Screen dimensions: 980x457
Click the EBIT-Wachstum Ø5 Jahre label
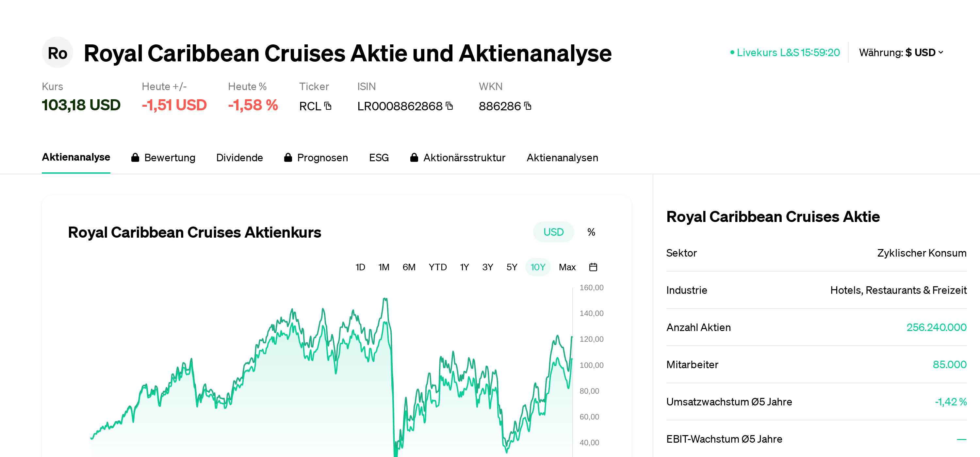[724, 439]
